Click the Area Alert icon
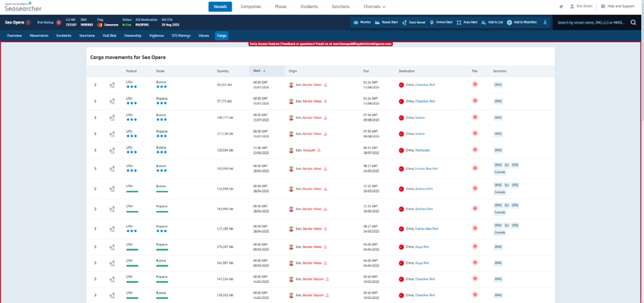Image resolution: width=644 pixels, height=303 pixels. point(459,22)
